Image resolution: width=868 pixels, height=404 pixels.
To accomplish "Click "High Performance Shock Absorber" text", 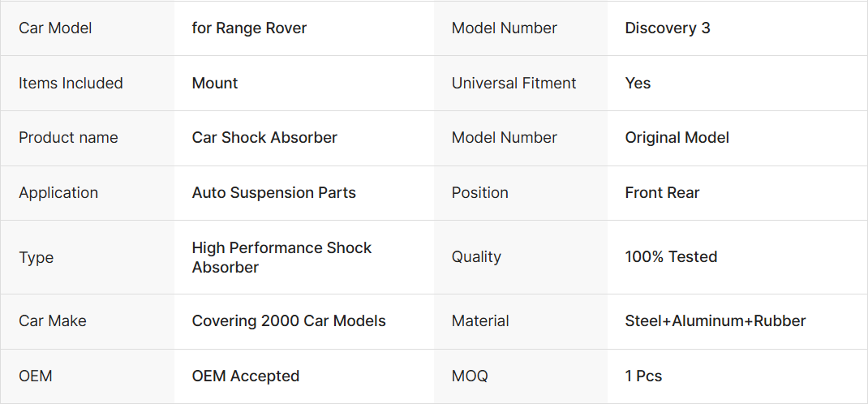I will point(281,257).
